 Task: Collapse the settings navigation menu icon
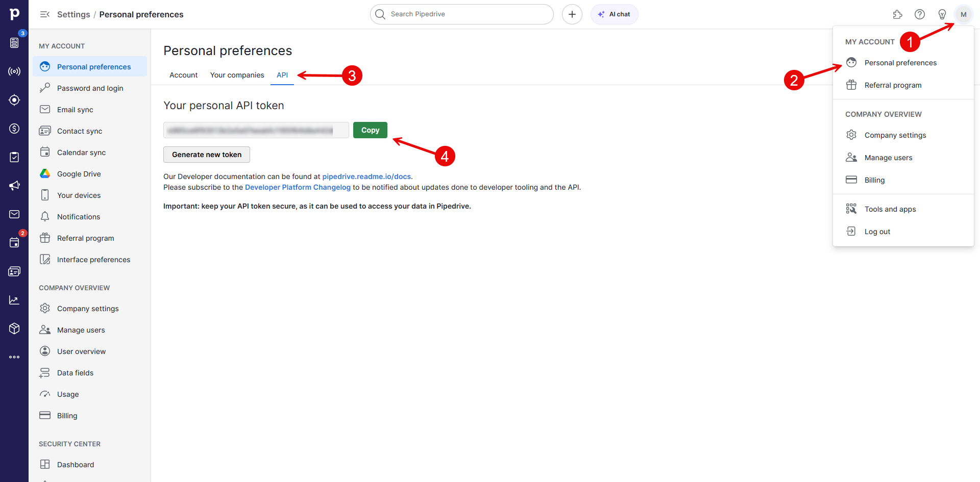coord(45,14)
